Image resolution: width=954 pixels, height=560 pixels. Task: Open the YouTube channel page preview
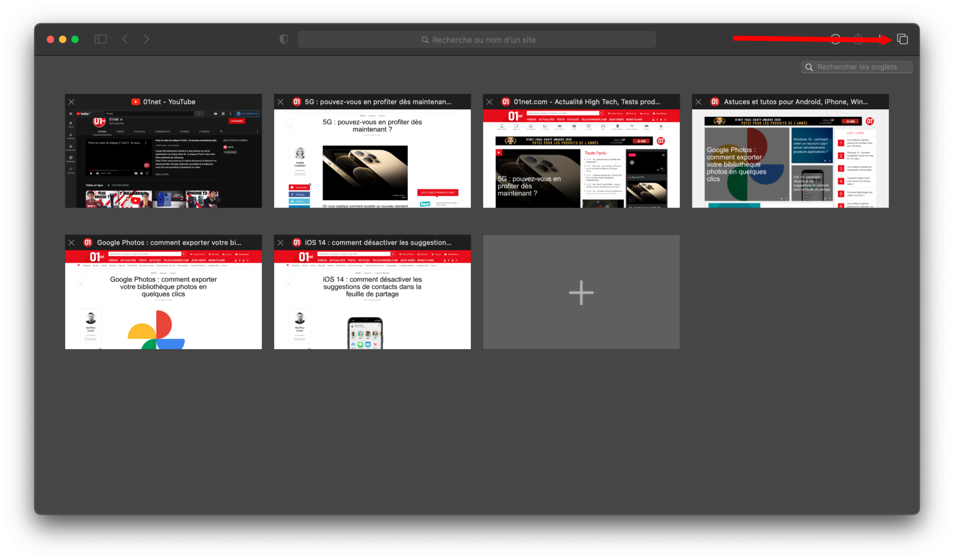[163, 159]
